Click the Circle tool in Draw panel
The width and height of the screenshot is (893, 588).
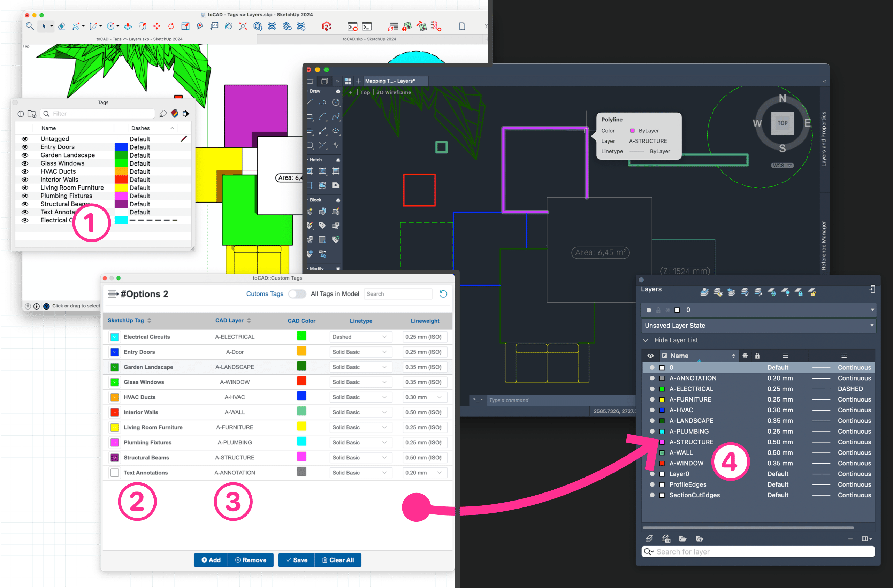[336, 102]
